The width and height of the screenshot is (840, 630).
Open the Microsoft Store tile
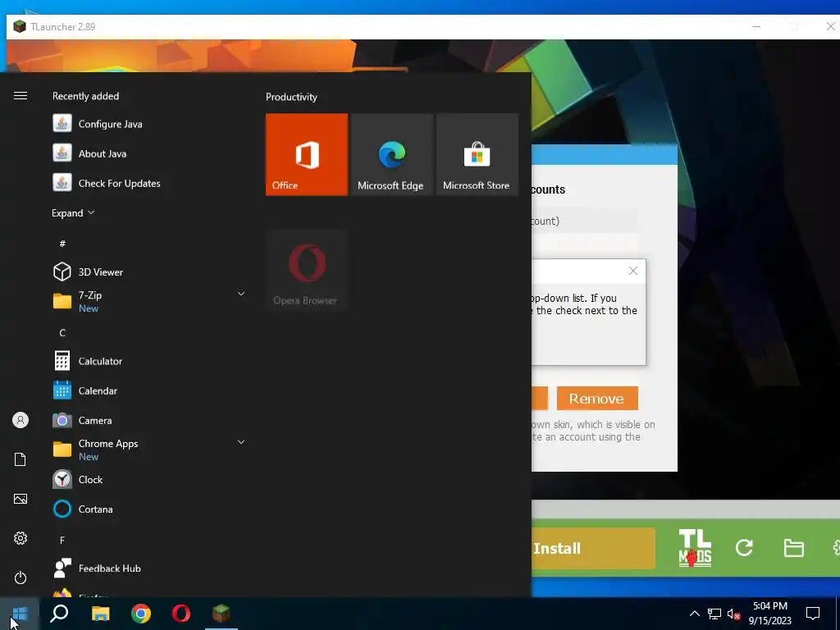click(477, 154)
